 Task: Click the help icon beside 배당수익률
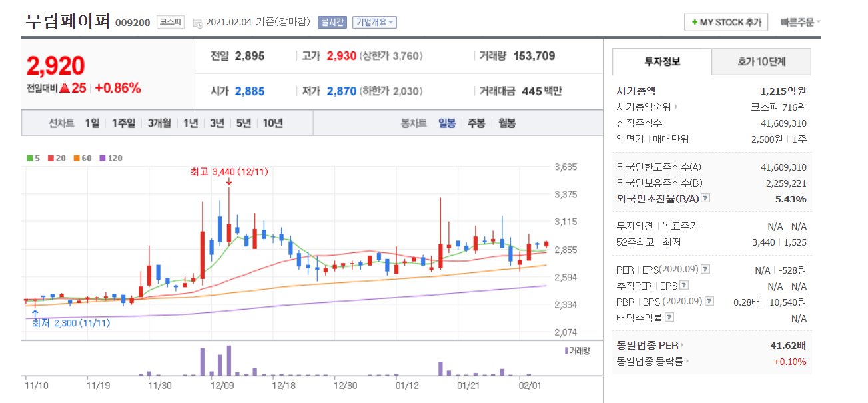[668, 318]
